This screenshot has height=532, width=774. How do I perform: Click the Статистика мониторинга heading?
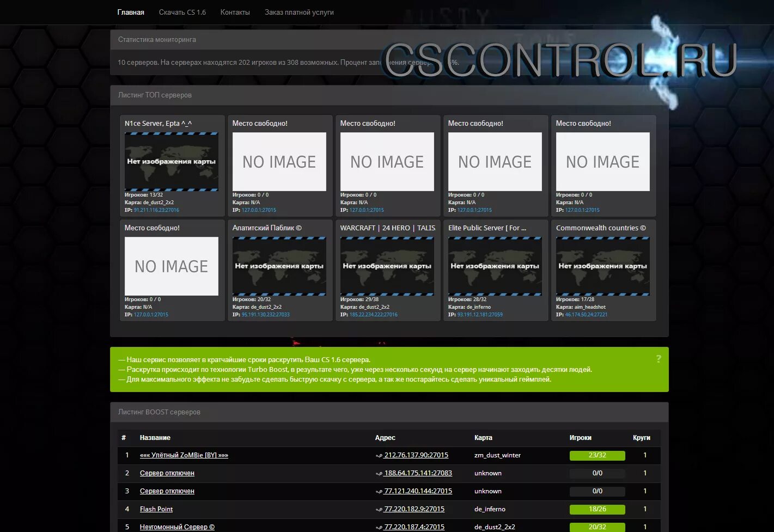[157, 40]
